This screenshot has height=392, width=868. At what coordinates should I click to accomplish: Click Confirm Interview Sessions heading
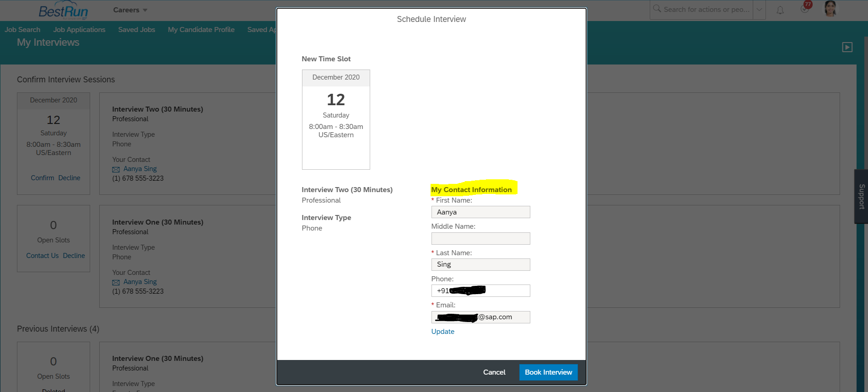pyautogui.click(x=66, y=80)
